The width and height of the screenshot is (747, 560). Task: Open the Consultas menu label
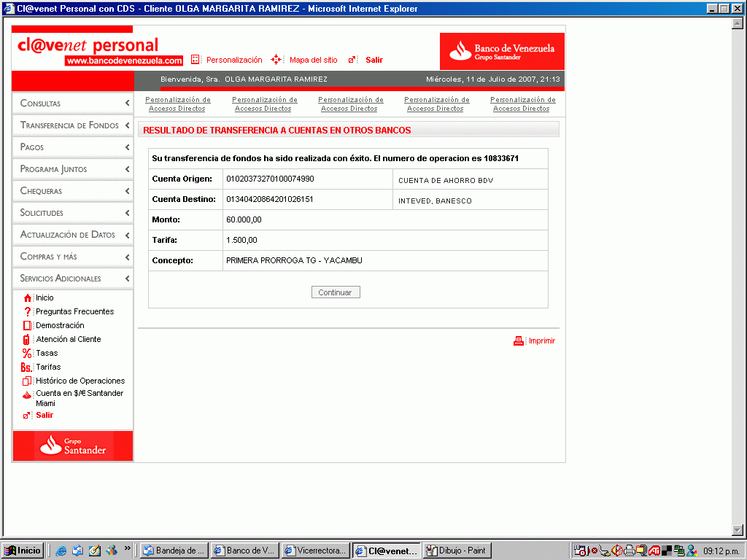[x=40, y=104]
